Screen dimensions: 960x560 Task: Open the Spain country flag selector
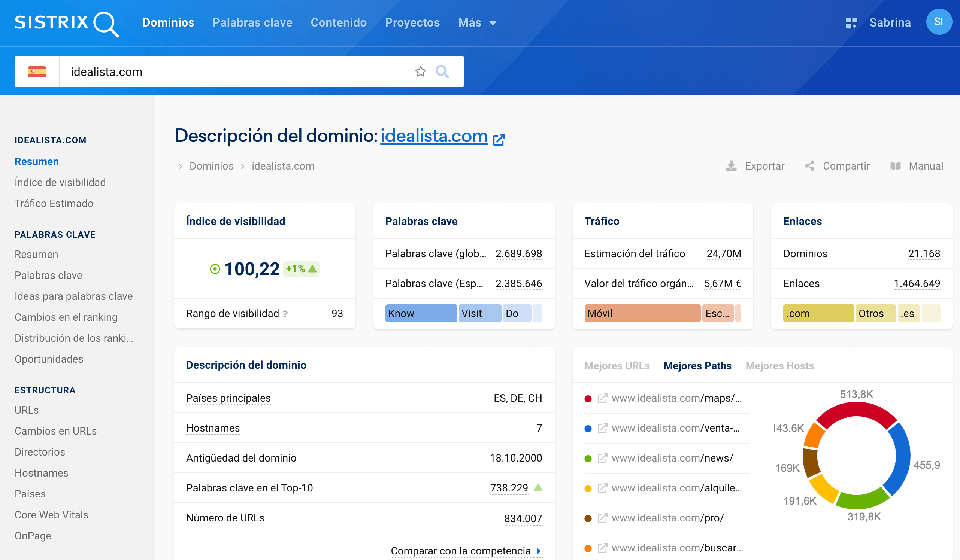[37, 71]
